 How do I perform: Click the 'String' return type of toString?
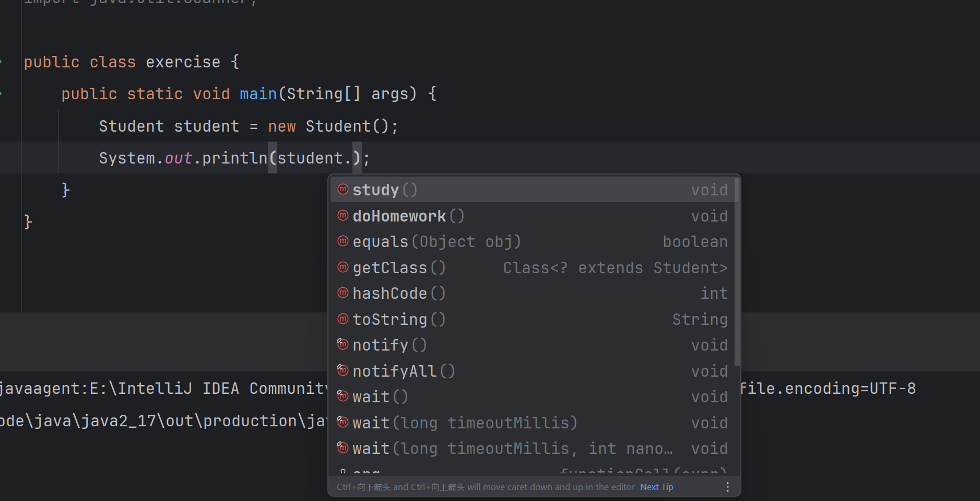(x=700, y=320)
